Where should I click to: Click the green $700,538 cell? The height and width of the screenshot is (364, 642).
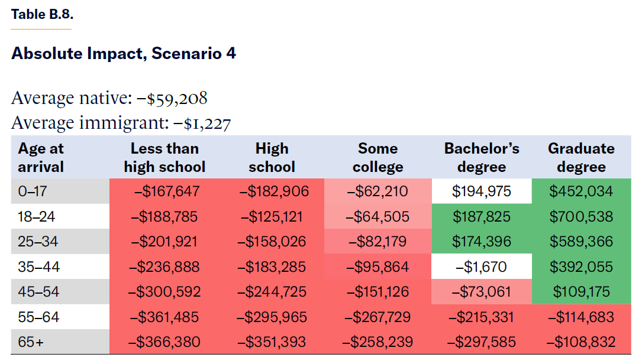581,217
